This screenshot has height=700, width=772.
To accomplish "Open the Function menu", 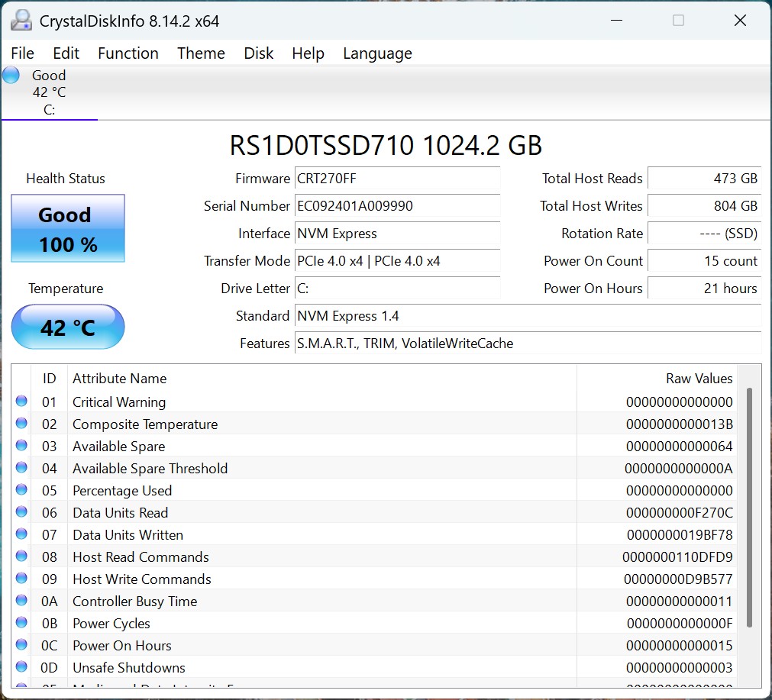I will pos(128,53).
